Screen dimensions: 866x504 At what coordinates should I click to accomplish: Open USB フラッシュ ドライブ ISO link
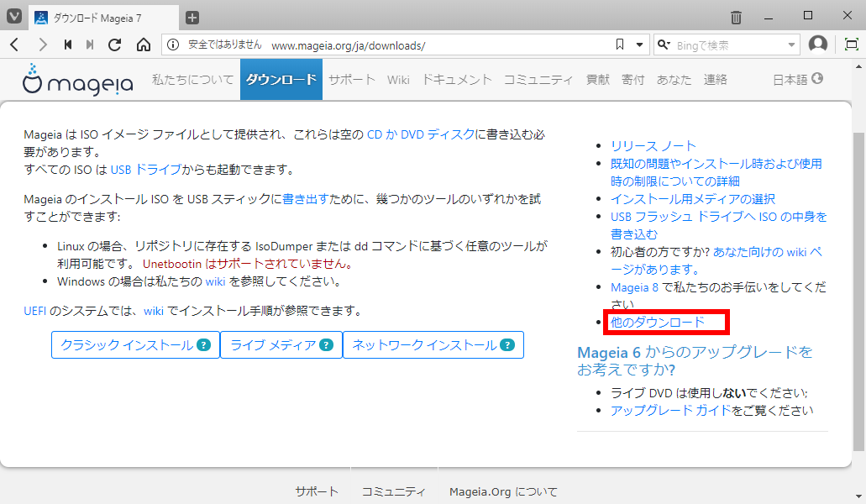tap(718, 225)
